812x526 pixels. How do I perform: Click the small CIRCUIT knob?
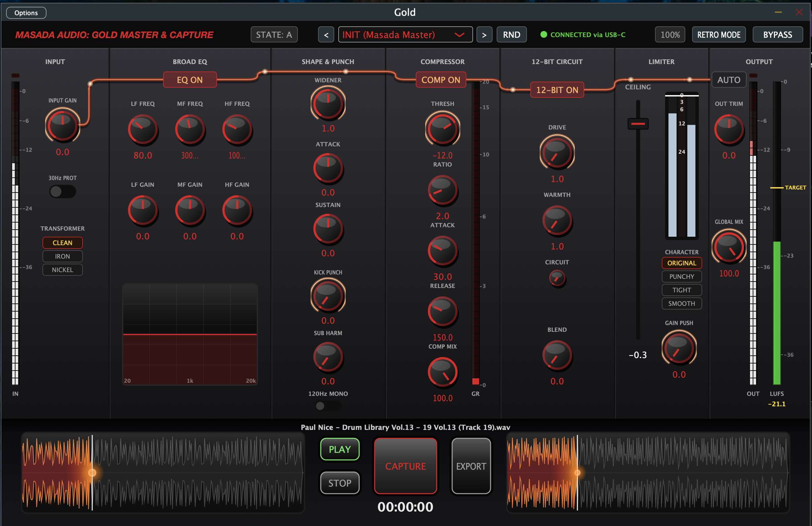click(557, 278)
